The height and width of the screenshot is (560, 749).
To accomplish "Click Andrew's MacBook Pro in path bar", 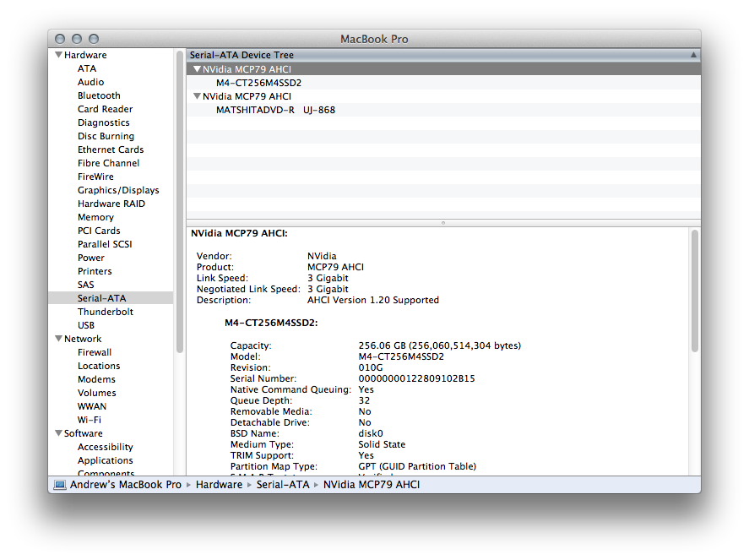I will (x=126, y=485).
